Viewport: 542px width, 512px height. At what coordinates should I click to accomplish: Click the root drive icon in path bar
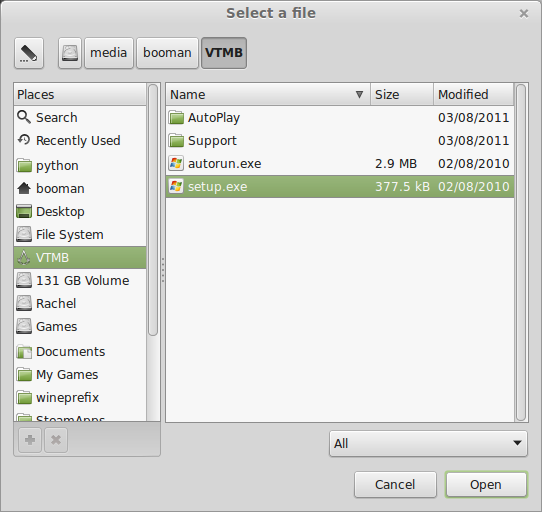coord(70,53)
